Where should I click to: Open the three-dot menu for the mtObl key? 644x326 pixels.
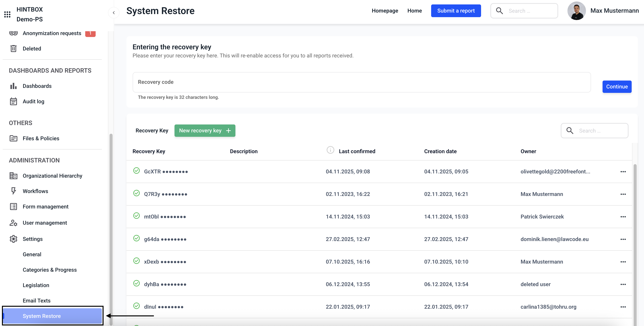(x=623, y=217)
